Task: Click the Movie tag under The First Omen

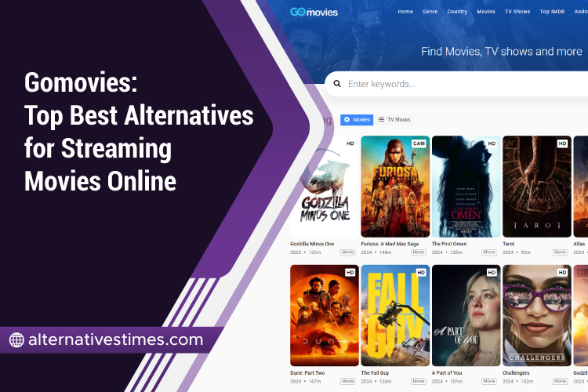Action: point(489,252)
